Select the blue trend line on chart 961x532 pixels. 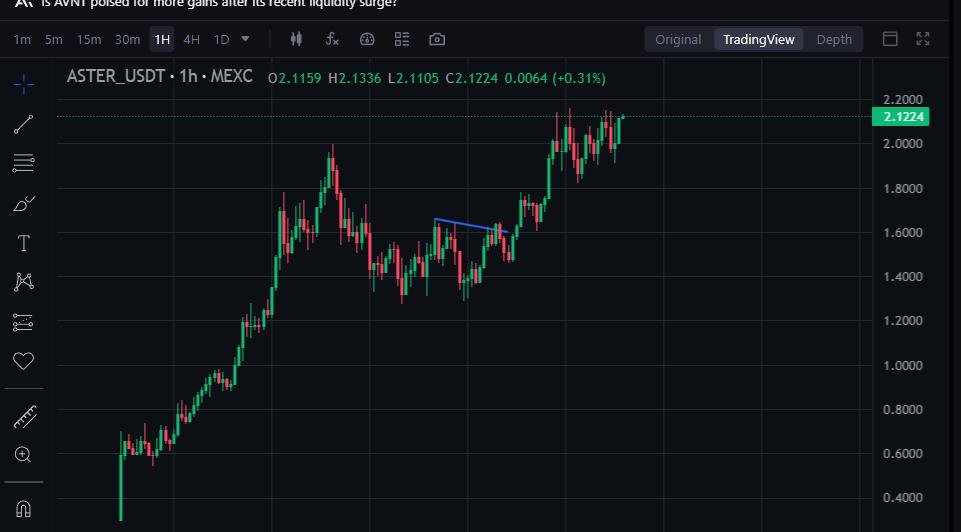[x=471, y=226]
